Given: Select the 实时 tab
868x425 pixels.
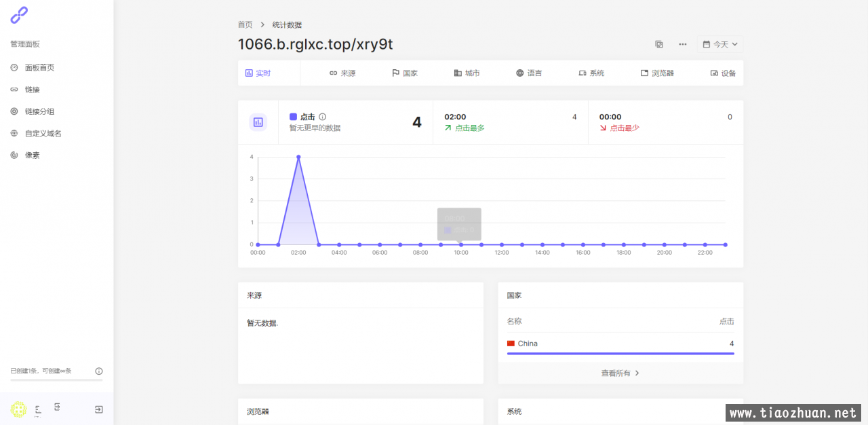Looking at the screenshot, I should 258,73.
